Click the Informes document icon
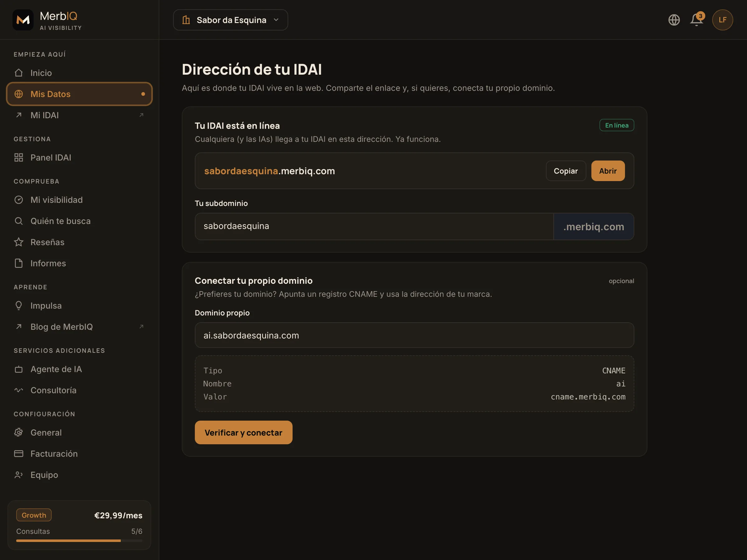The height and width of the screenshot is (560, 747). point(19,263)
